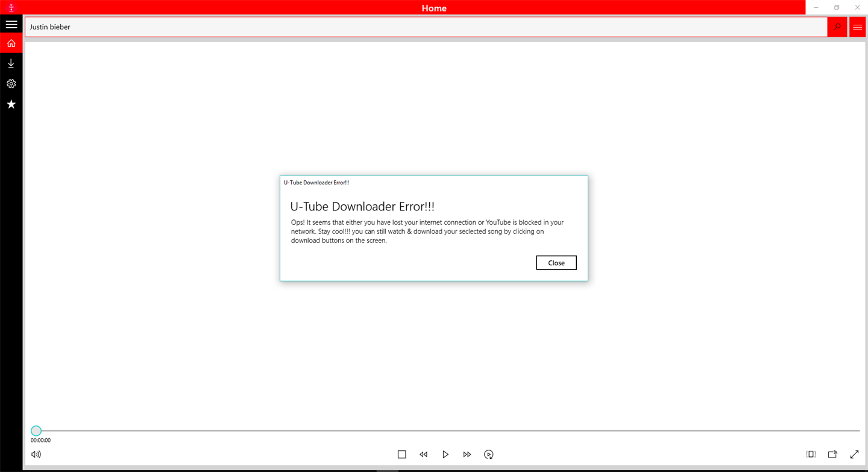Toggle the compact view panel icon

coord(811,455)
